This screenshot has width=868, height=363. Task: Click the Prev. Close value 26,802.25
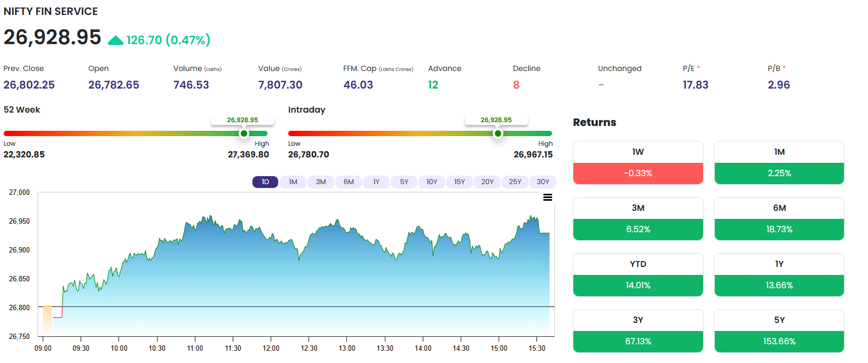coord(29,85)
